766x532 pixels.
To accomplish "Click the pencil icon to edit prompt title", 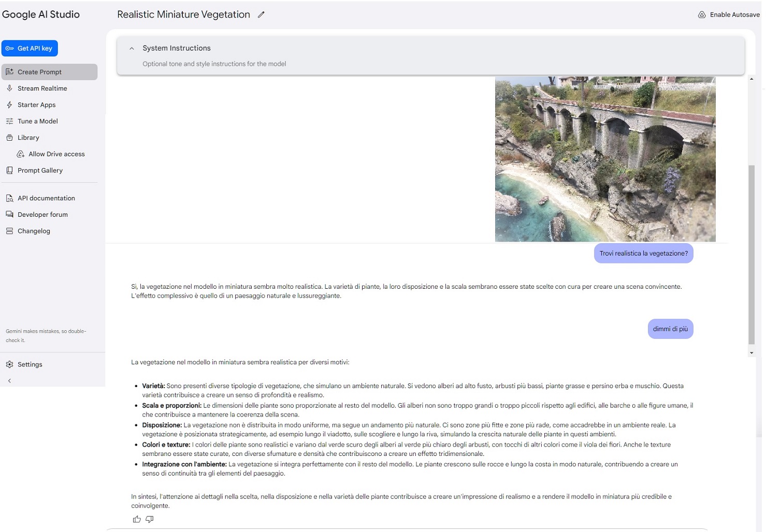I will coord(261,15).
